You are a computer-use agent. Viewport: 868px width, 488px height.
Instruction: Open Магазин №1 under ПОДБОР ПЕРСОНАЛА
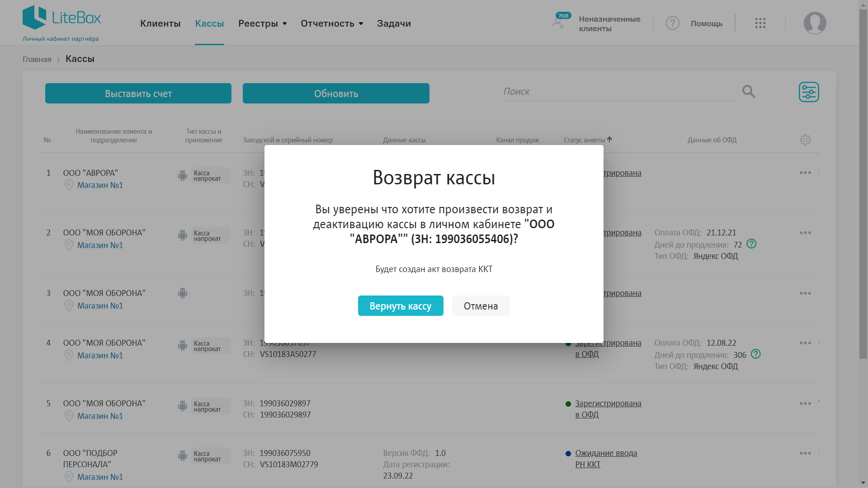(x=100, y=477)
